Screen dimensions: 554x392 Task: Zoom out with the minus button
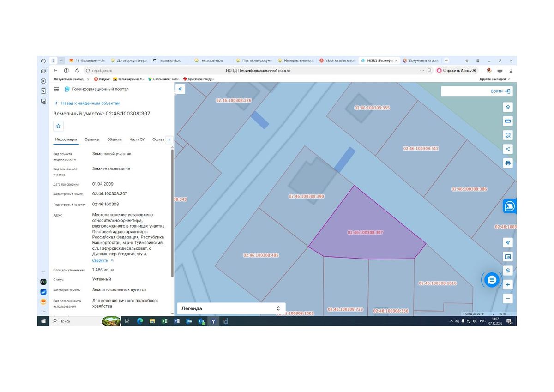(x=508, y=299)
